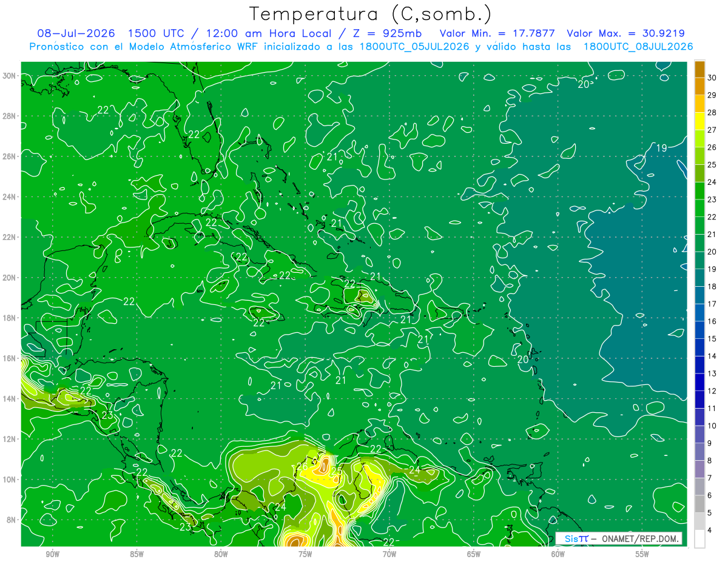Pick the dark orange swatch above scale 30
Image resolution: width=728 pixels, height=562 pixels.
(x=699, y=69)
